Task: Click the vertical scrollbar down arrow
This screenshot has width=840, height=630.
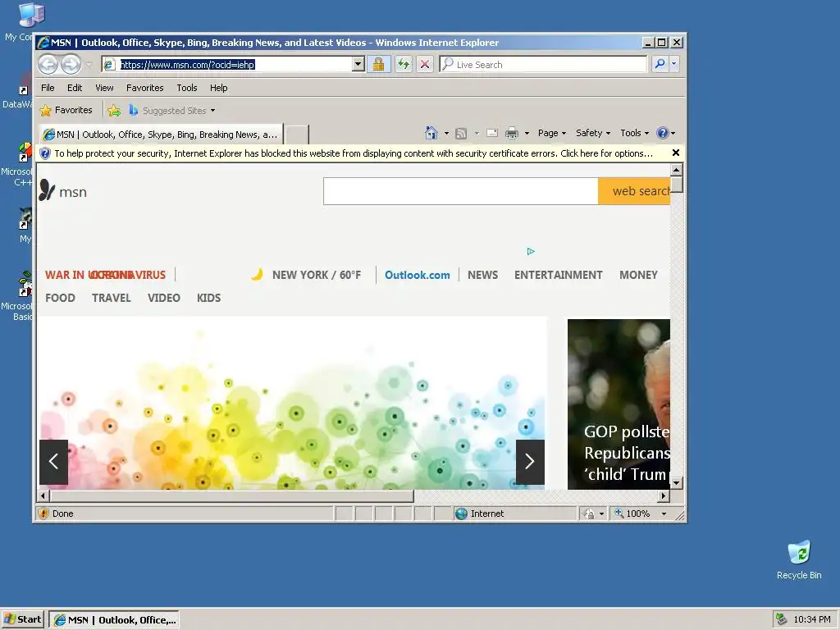Action: coord(677,483)
